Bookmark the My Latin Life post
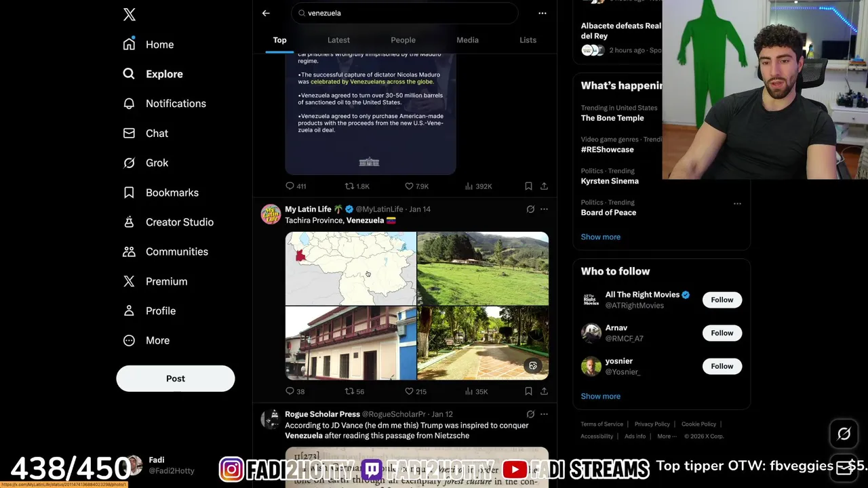868x488 pixels. click(x=528, y=391)
